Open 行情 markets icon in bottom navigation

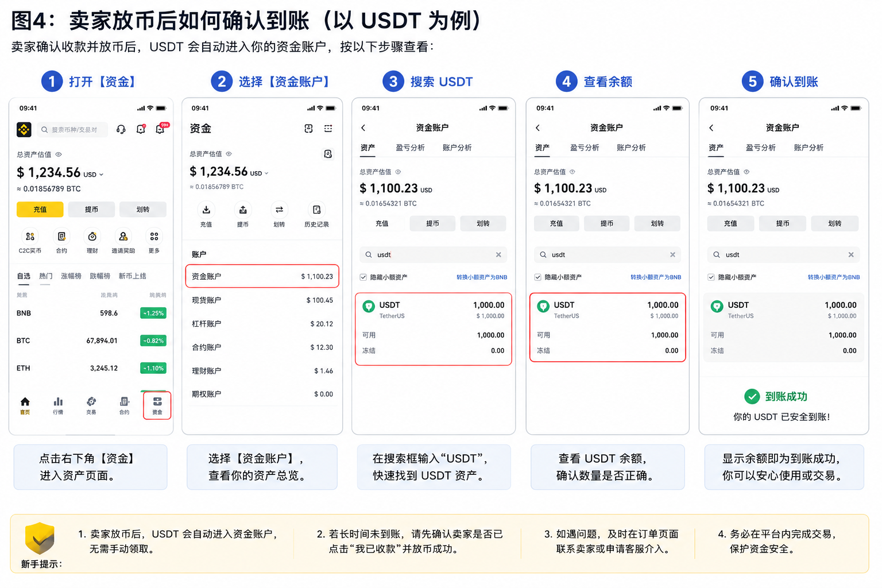coord(58,402)
